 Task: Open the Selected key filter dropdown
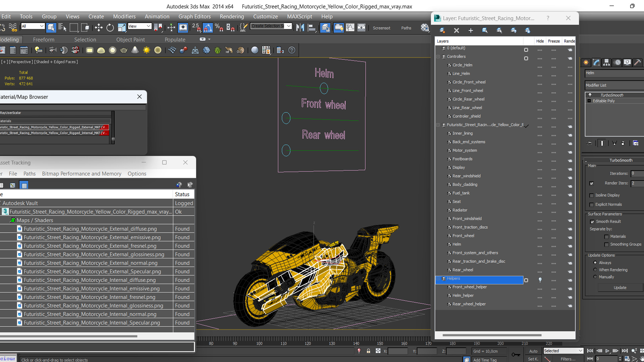[563, 351]
